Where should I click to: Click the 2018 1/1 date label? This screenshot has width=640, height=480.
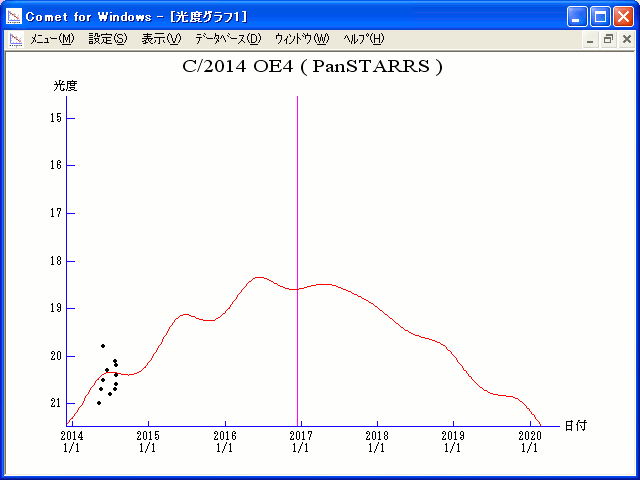tap(377, 442)
